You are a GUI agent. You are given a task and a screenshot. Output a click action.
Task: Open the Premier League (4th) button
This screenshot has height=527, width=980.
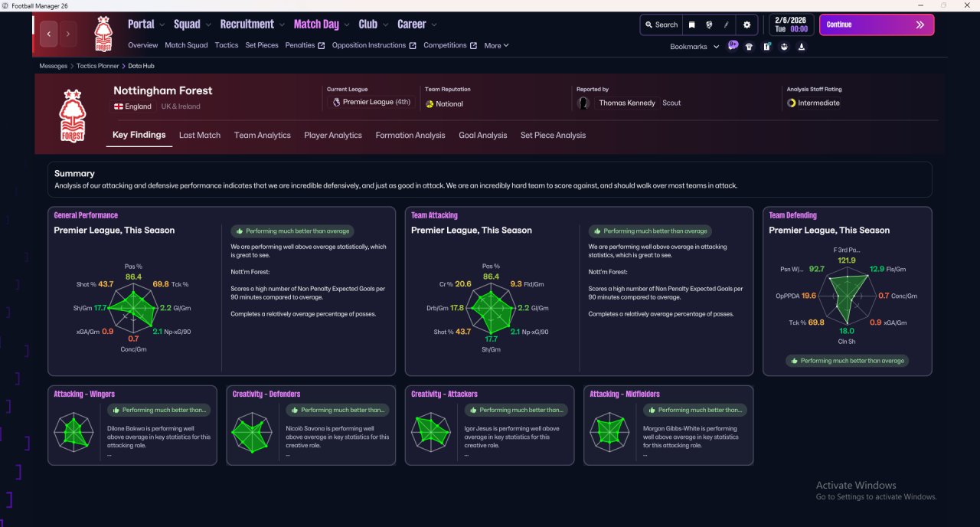click(x=371, y=102)
